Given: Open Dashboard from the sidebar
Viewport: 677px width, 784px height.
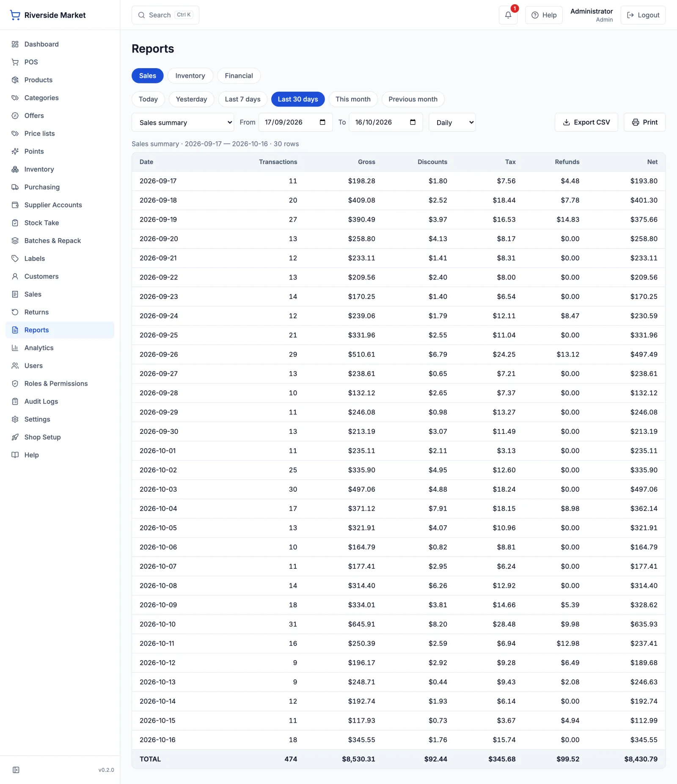Looking at the screenshot, I should (x=60, y=44).
